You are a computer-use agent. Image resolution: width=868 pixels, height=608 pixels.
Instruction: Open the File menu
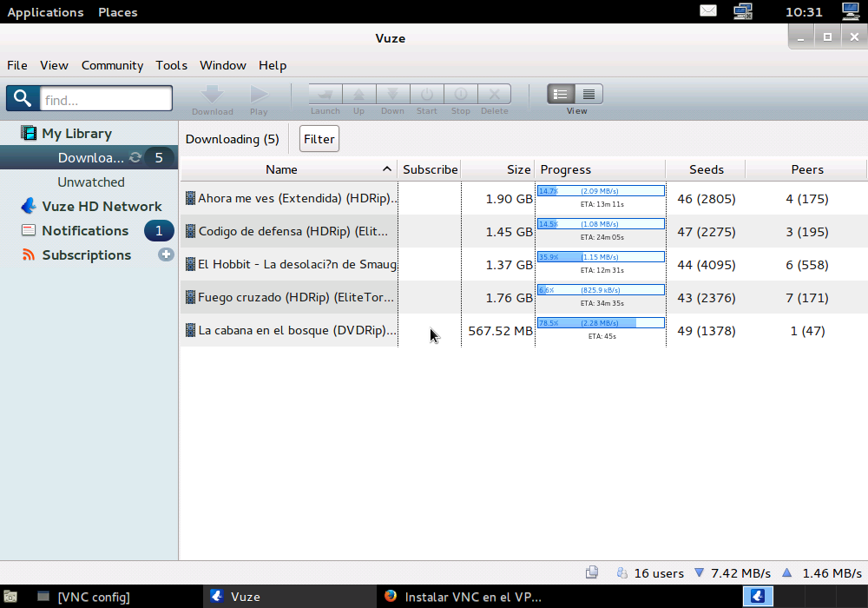pos(17,65)
